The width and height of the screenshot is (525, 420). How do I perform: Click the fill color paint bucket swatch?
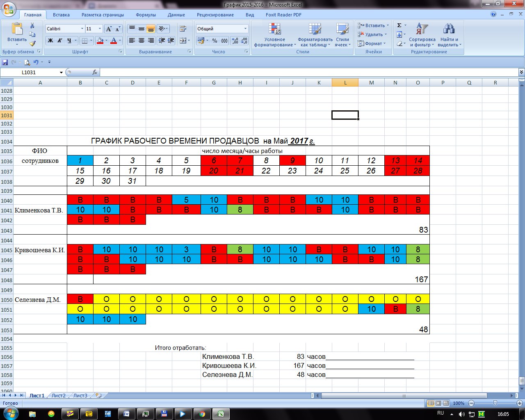(x=99, y=41)
